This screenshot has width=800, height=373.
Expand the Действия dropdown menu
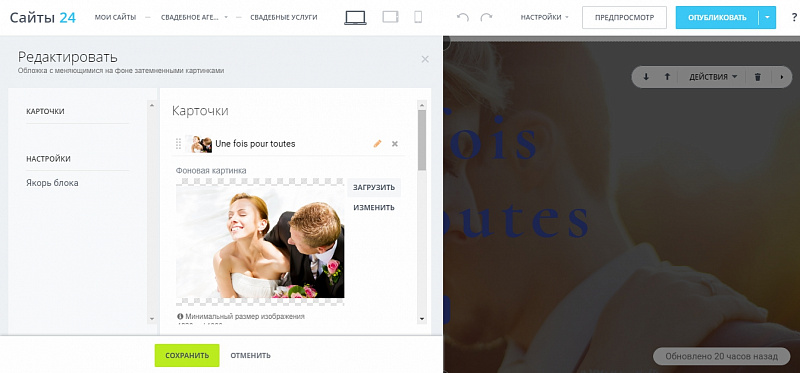point(713,77)
